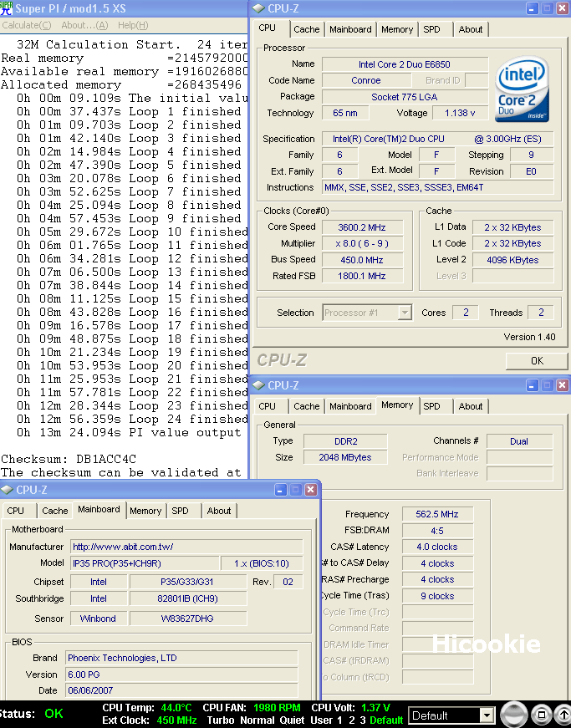This screenshot has width=571, height=728.
Task: Open the Help menu in Super PI
Action: point(133,25)
